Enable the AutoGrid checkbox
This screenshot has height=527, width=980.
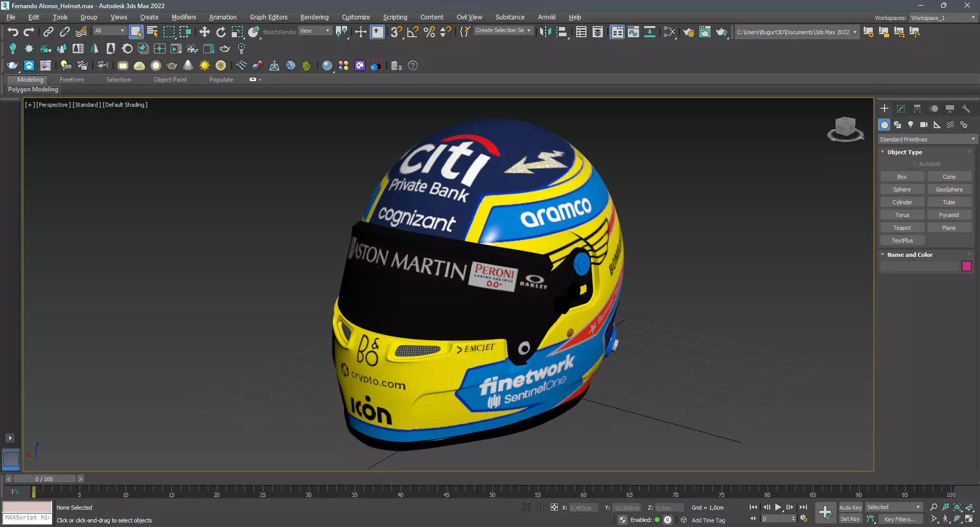[x=914, y=164]
